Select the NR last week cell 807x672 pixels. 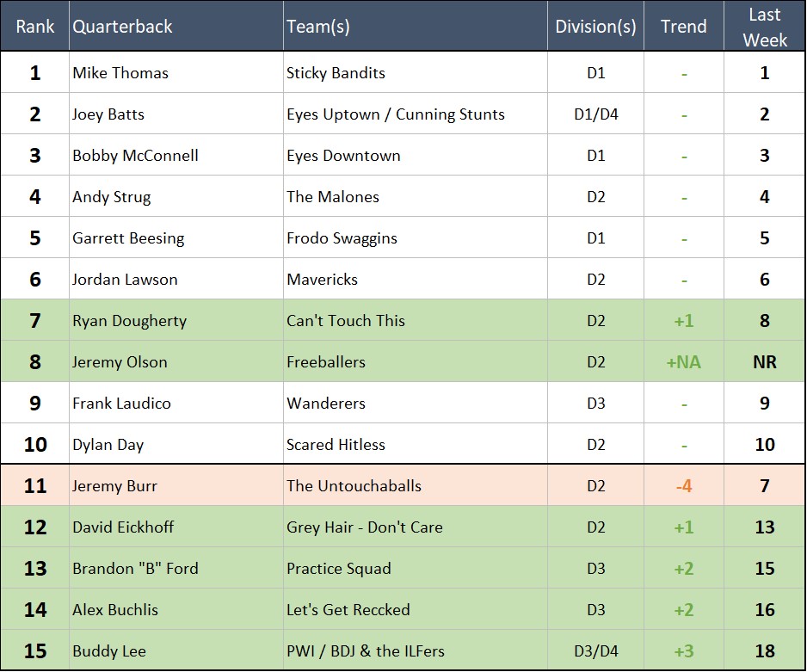pyautogui.click(x=764, y=362)
